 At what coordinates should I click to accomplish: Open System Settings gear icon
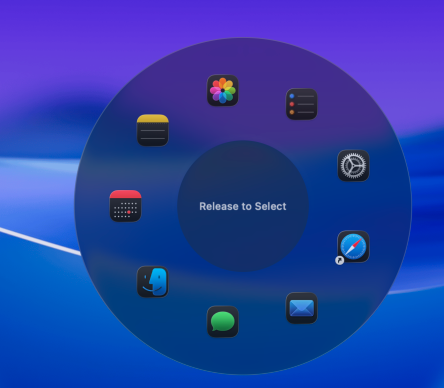click(353, 166)
